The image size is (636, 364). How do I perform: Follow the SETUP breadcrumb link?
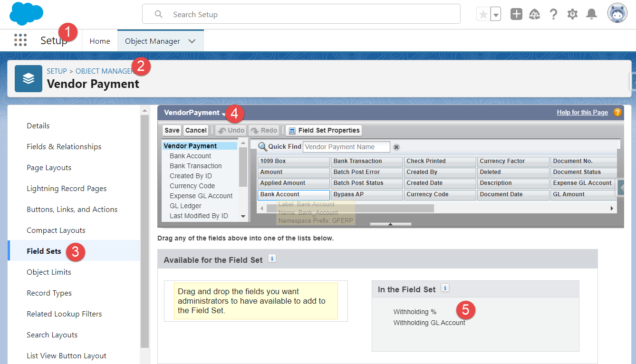[57, 71]
